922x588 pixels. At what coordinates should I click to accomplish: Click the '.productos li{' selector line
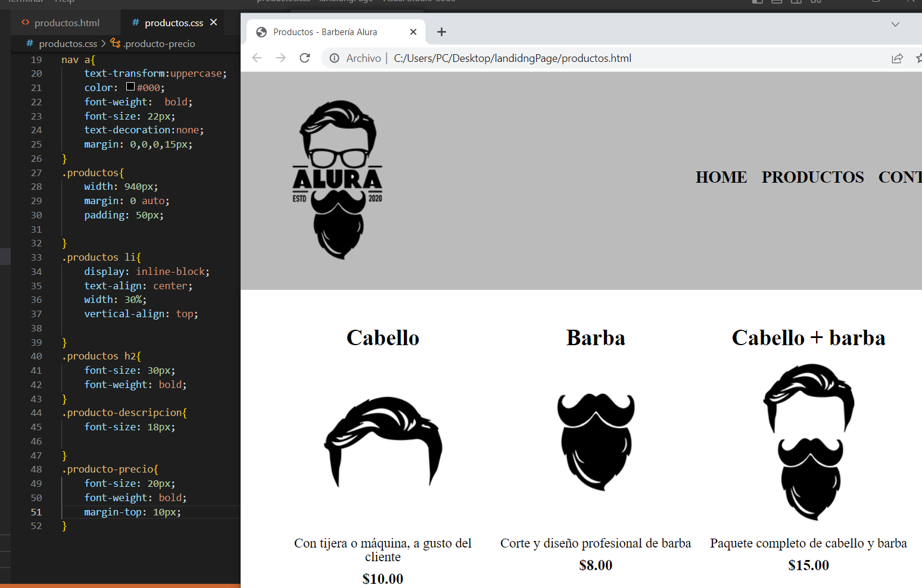(101, 257)
